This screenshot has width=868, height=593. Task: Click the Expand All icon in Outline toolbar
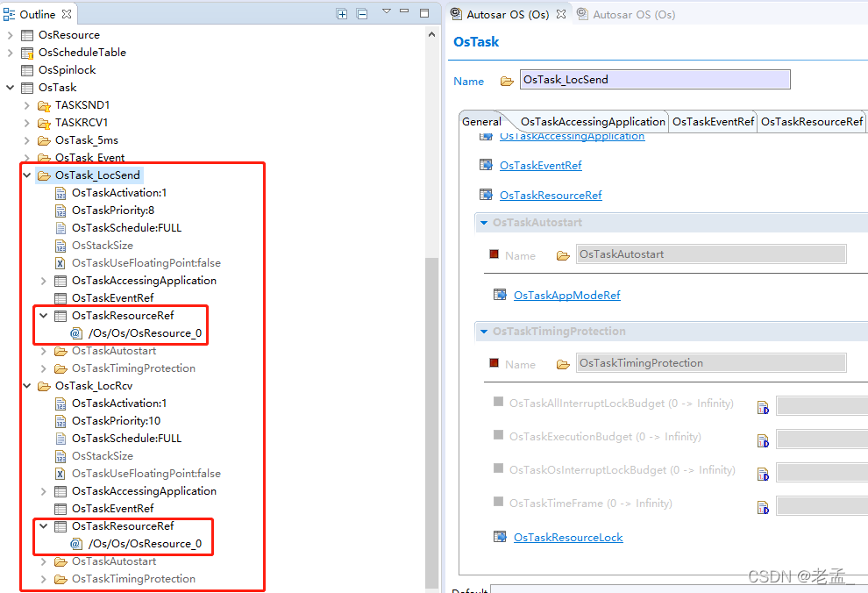coord(342,14)
